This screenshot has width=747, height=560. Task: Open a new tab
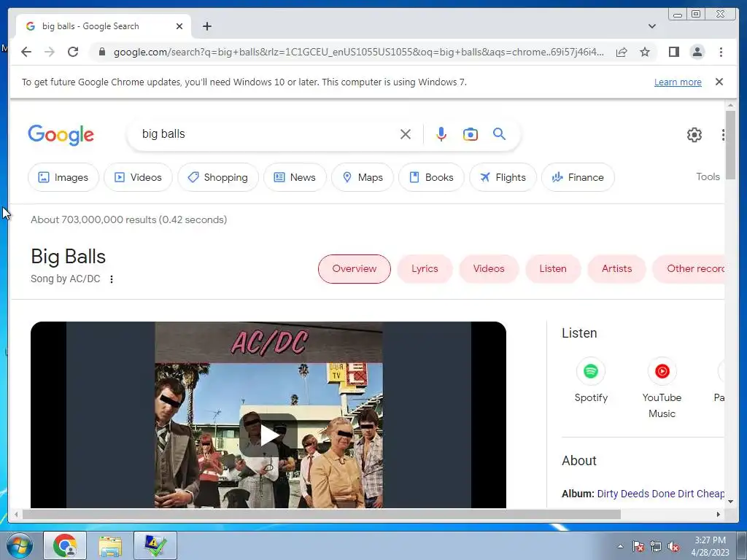[206, 26]
